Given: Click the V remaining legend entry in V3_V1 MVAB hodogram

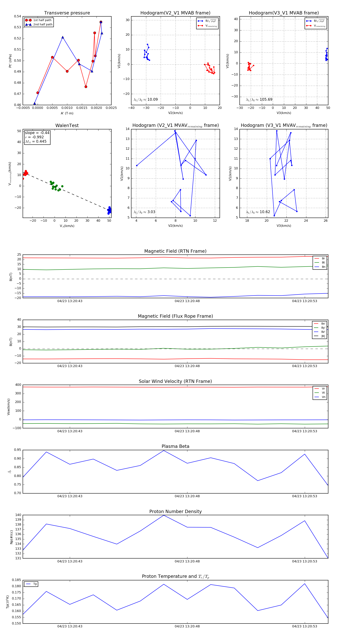Looking at the screenshot, I should click(316, 26).
